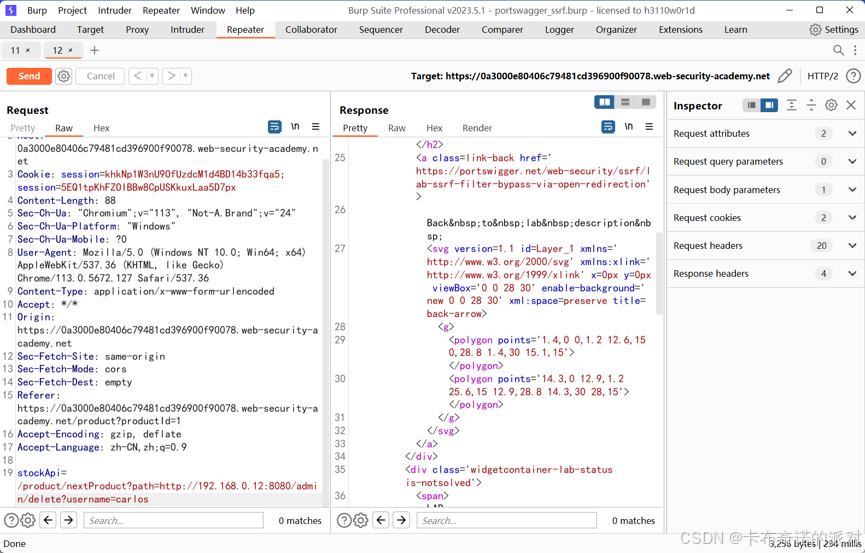Viewport: 865px width, 553px height.
Task: Open next history dropdown arrow
Action: [186, 76]
